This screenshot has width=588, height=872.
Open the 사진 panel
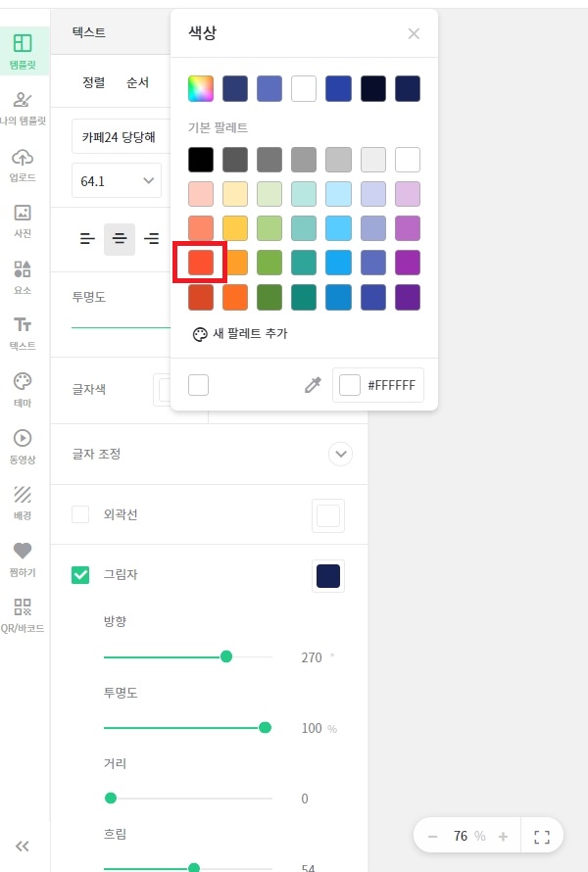[23, 221]
